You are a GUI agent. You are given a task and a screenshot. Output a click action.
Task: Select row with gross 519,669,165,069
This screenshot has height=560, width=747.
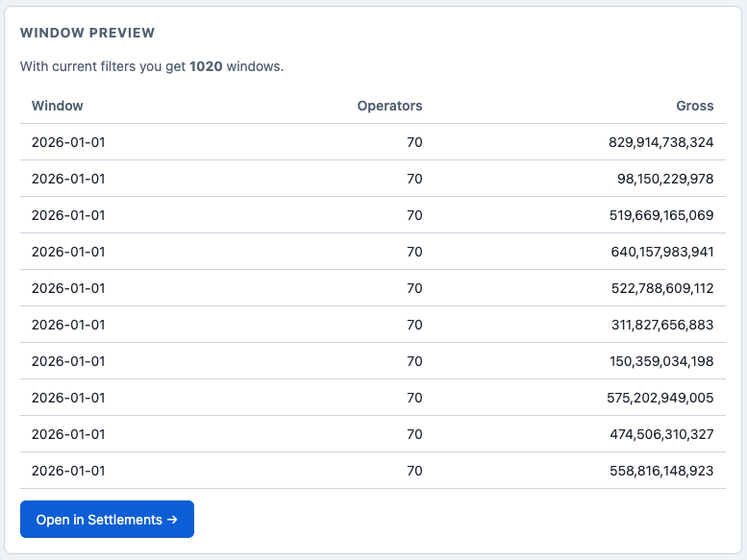coord(373,215)
